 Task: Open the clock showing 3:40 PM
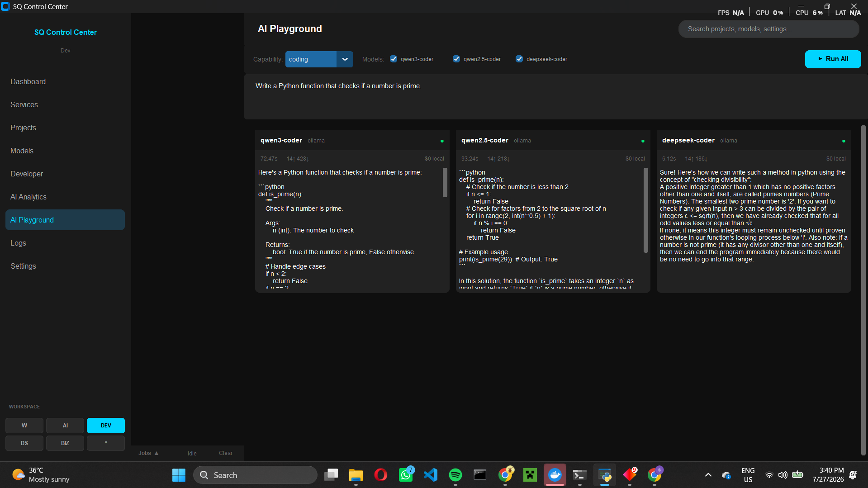(x=828, y=475)
